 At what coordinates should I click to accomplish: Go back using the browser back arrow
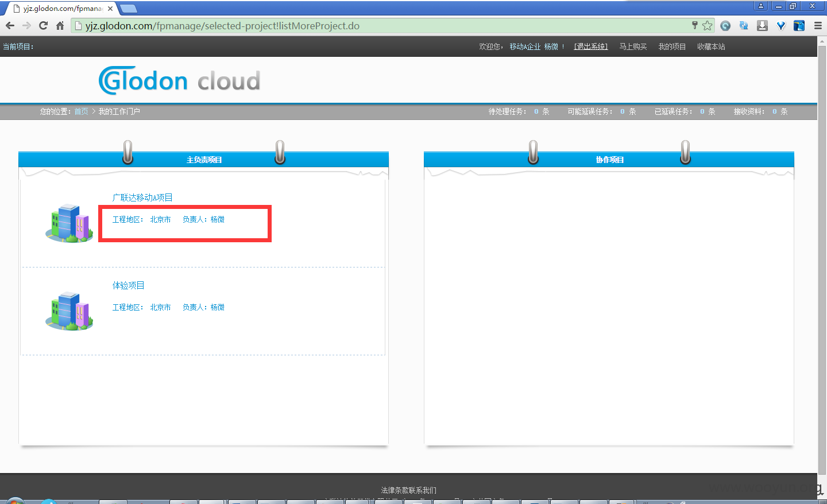click(10, 25)
